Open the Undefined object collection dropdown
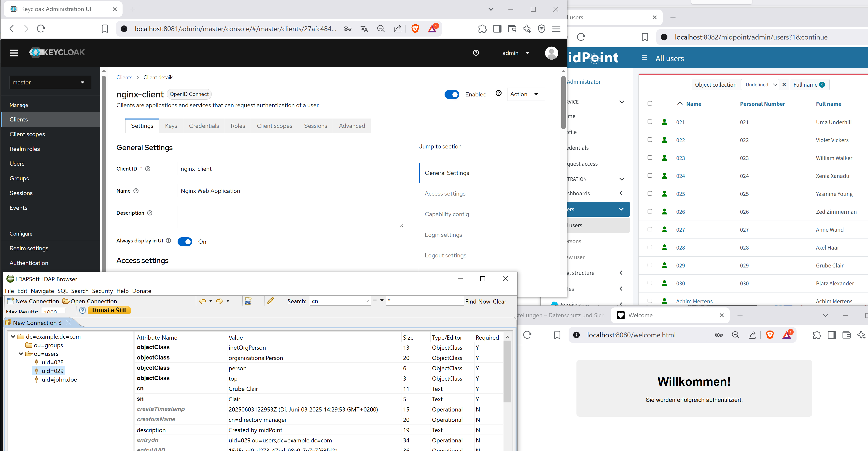Screen dimensions: 868x451 click(760, 85)
